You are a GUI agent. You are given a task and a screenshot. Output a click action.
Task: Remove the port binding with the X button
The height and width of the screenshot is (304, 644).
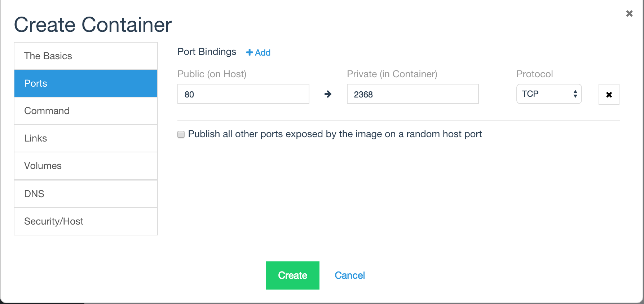tap(609, 95)
